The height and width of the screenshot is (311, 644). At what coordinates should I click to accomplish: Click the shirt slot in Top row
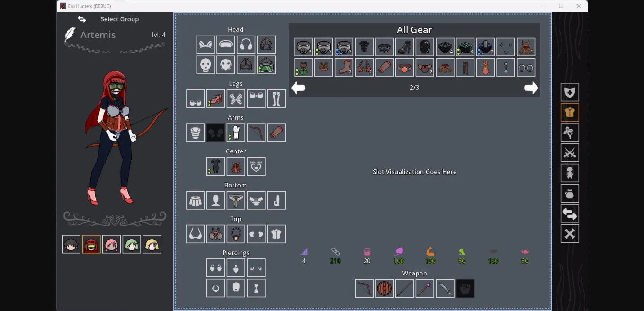pyautogui.click(x=276, y=234)
